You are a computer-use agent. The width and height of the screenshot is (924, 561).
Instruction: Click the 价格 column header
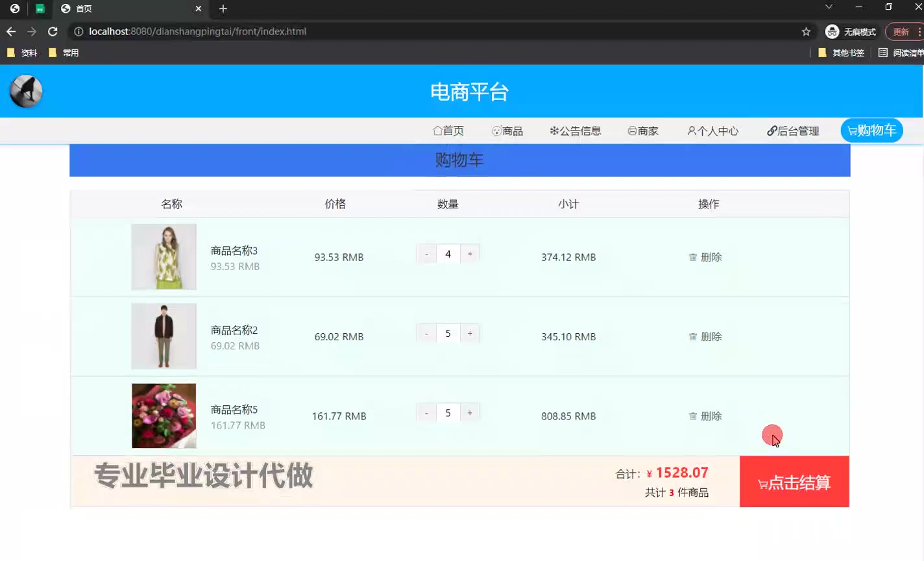(335, 204)
